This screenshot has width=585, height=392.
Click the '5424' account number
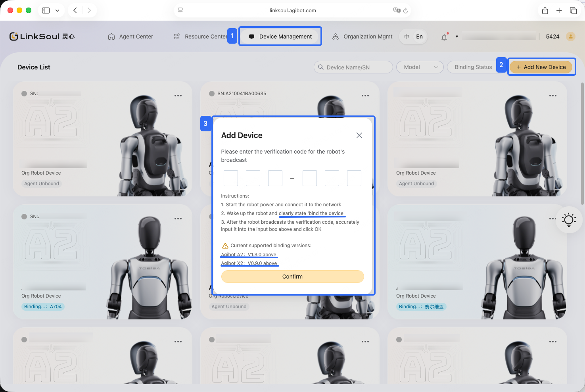pos(552,37)
